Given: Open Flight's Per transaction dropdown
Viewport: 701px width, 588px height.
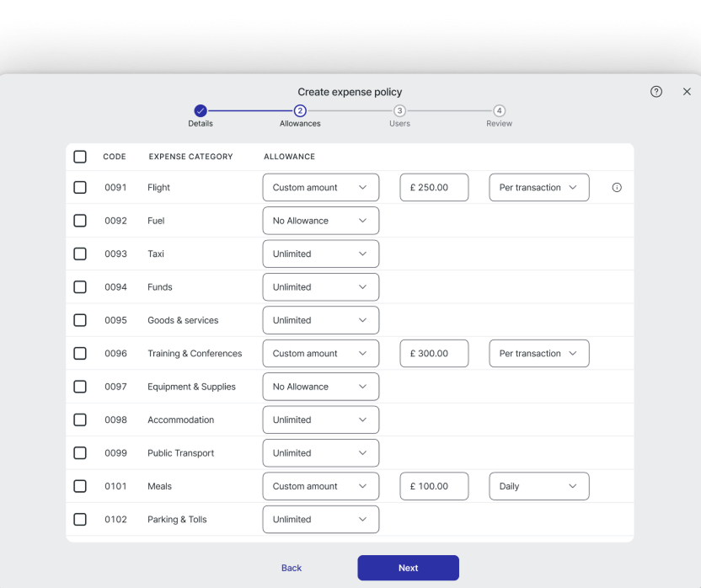Looking at the screenshot, I should 538,188.
